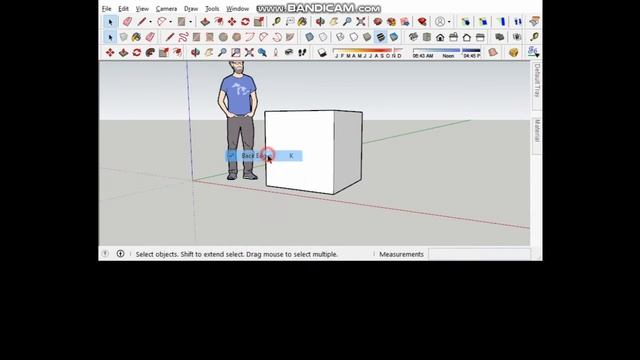Switch to Back view house outline icon

[467, 37]
